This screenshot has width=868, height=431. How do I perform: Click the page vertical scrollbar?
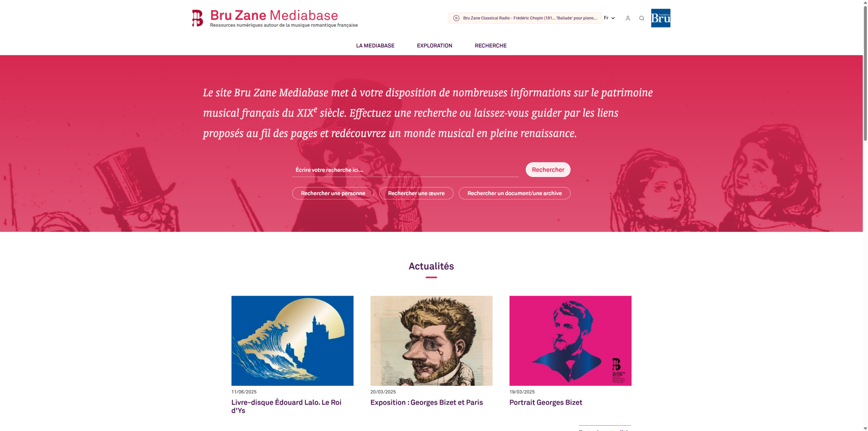click(x=865, y=215)
